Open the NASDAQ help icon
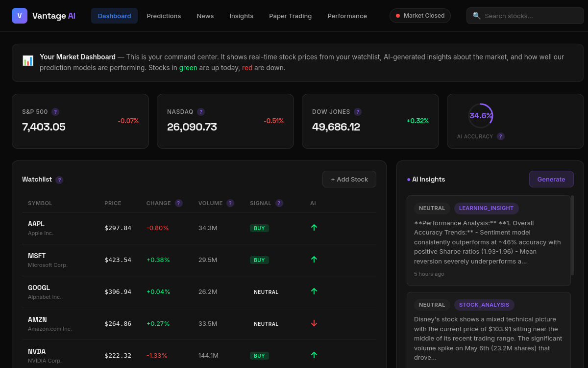The image size is (588, 368). coord(201,112)
